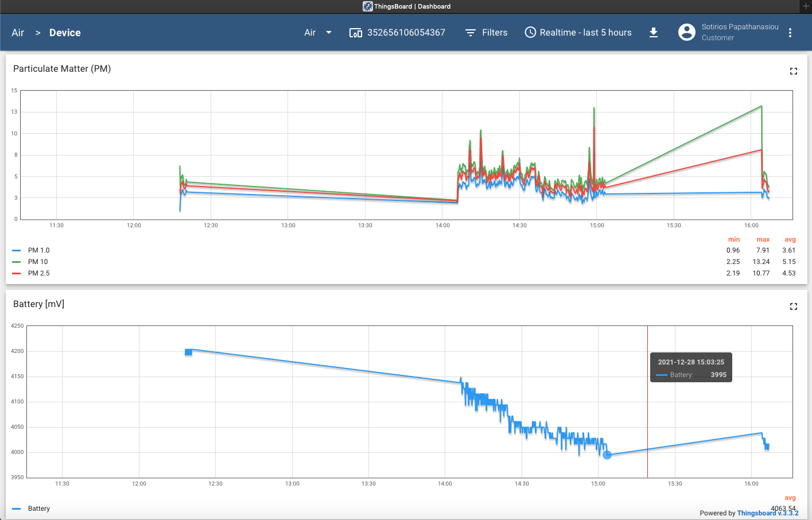
Task: Expand Battery widget to fullscreen
Action: [x=794, y=306]
